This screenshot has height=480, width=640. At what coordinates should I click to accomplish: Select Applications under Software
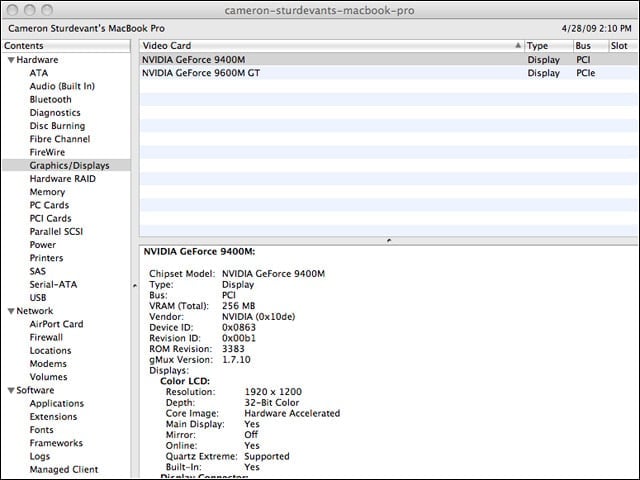(56, 403)
